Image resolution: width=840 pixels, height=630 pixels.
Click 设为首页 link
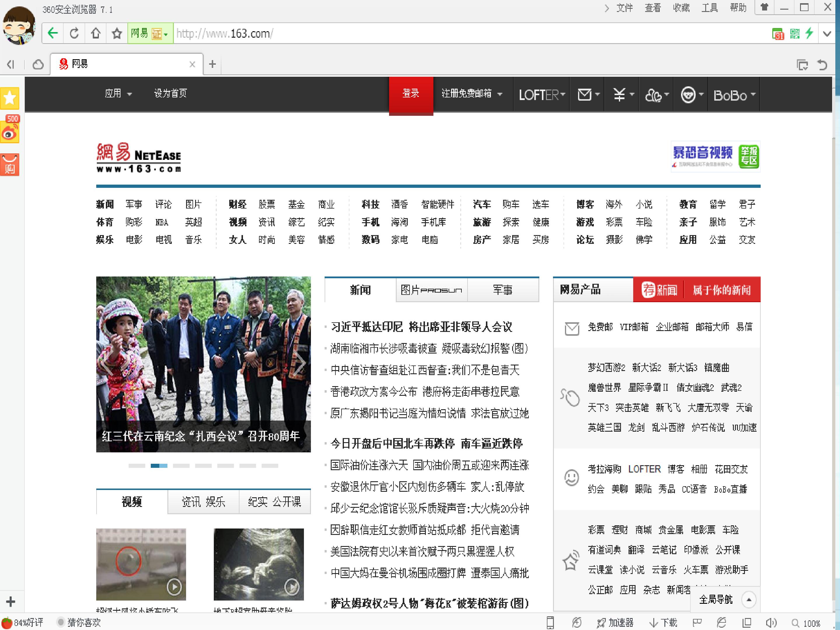(171, 93)
